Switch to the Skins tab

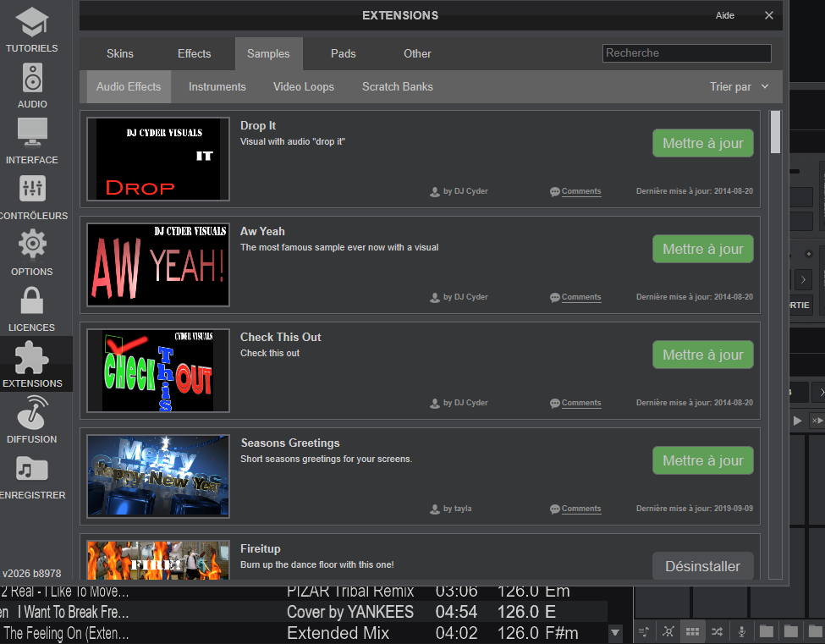pos(120,53)
